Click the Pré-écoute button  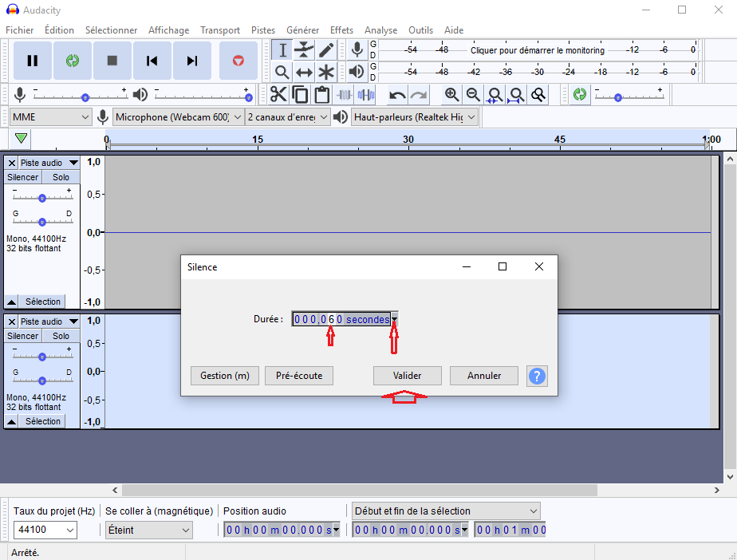299,376
